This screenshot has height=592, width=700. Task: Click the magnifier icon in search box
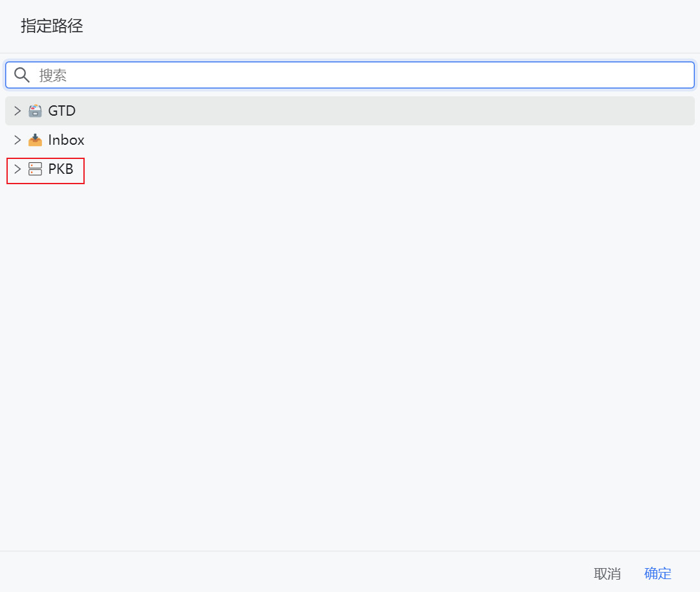tap(22, 75)
